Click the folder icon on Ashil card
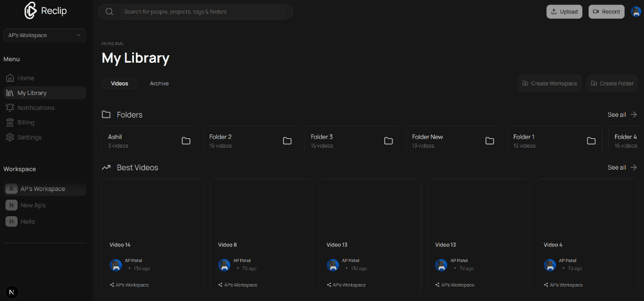The image size is (644, 301). point(186,141)
